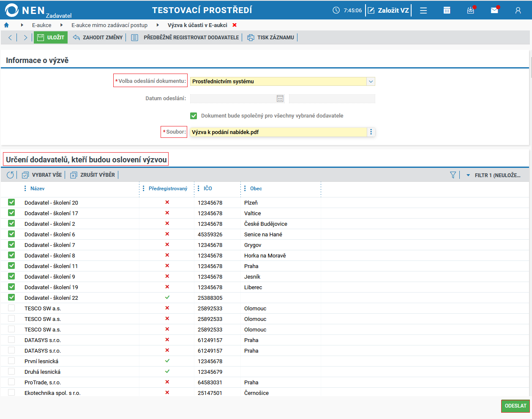
Task: Close the Výzva k účasti breadcrumb tab
Action: pyautogui.click(x=235, y=25)
